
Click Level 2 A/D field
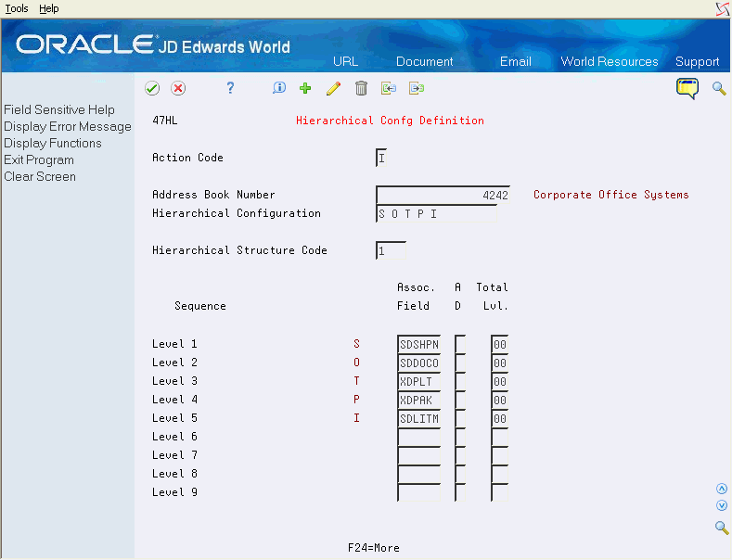point(460,363)
